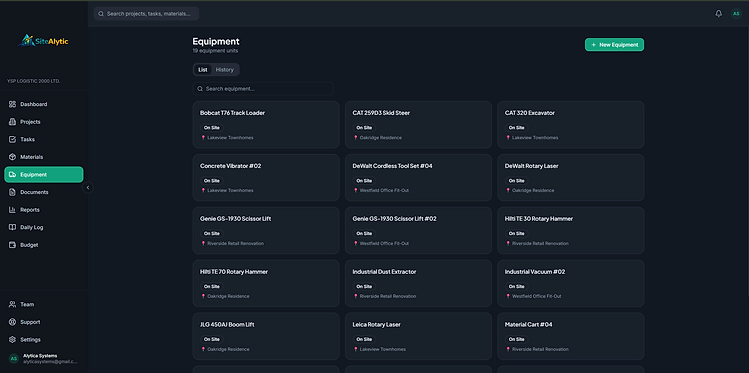Select the List tab
Image resolution: width=749 pixels, height=373 pixels.
203,70
